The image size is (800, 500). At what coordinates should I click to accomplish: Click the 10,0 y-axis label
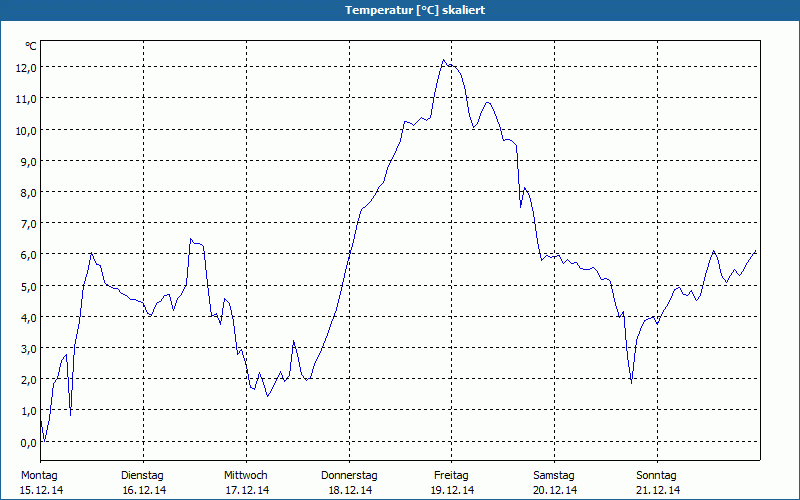(x=26, y=130)
